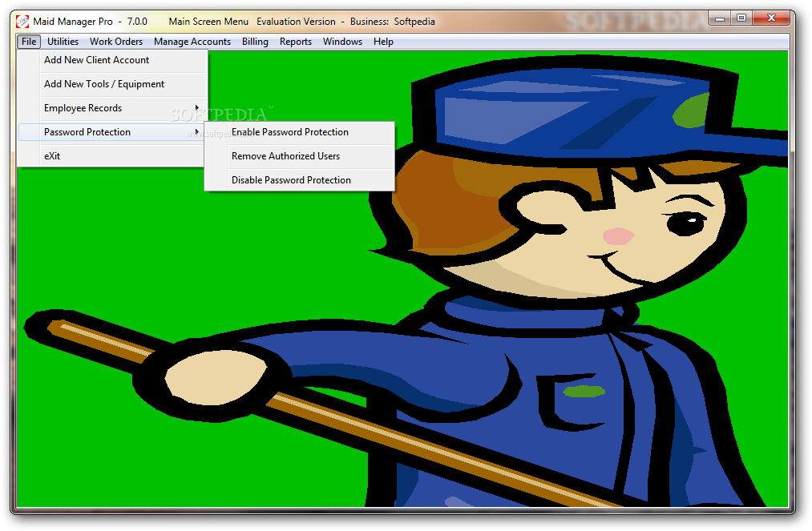Expand the Employee Records submenu
The width and height of the screenshot is (812, 531).
(112, 108)
